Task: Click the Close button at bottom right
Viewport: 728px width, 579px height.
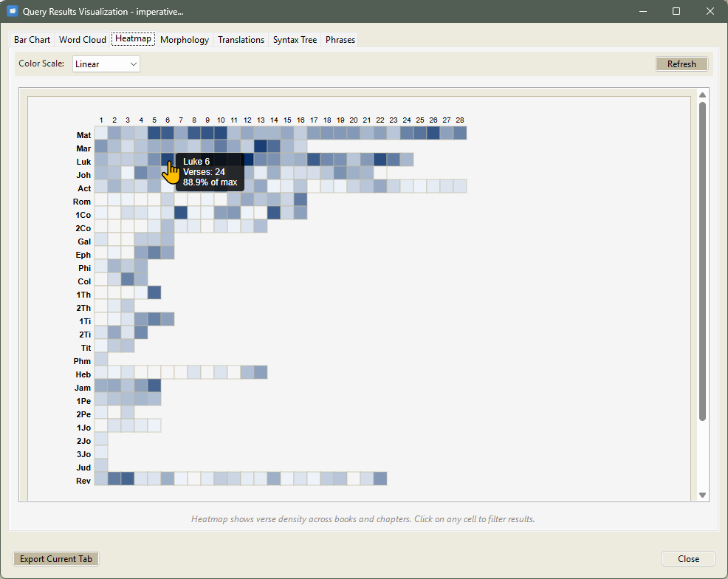Action: click(x=688, y=559)
